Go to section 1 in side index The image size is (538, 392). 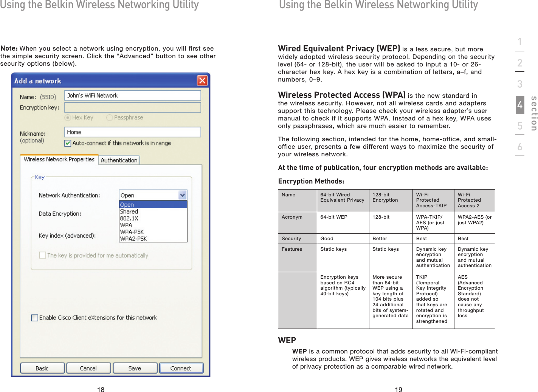(x=520, y=42)
